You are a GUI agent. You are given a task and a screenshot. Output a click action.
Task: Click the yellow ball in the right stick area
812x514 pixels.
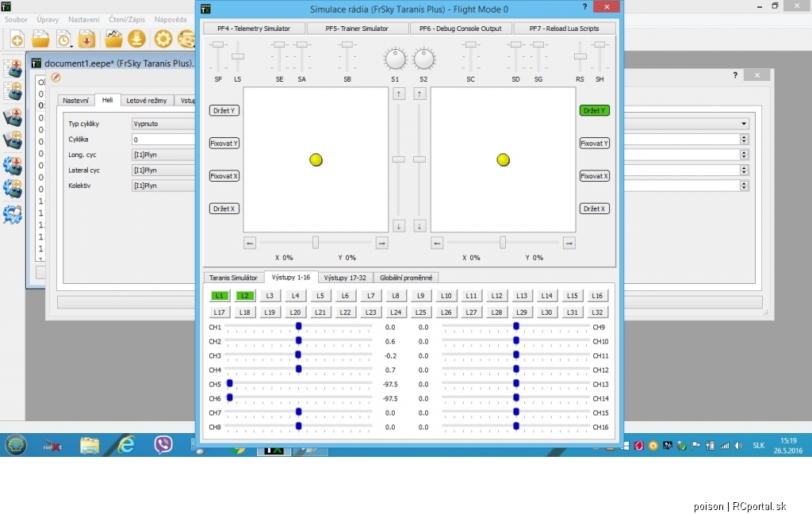click(503, 159)
